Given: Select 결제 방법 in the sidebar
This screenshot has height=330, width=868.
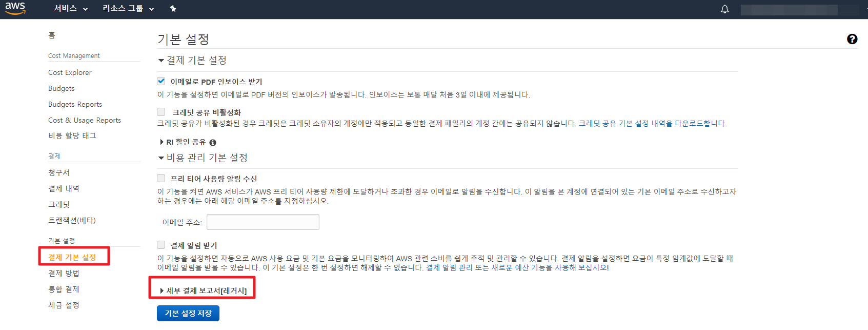Looking at the screenshot, I should tap(64, 274).
